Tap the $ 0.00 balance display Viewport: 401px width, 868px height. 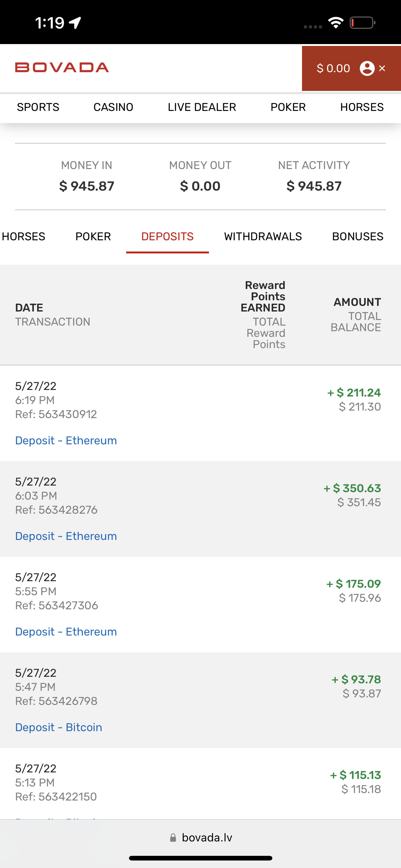(x=333, y=68)
